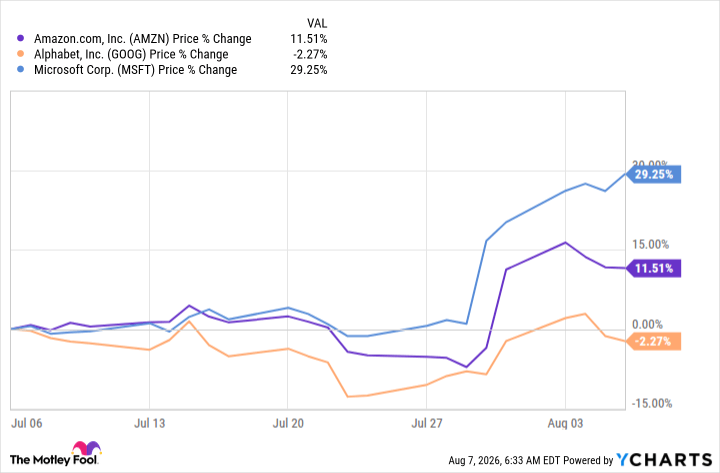Image resolution: width=720 pixels, height=473 pixels.
Task: Select the Microsoft Corp. (MSFT) legend label
Action: (x=135, y=70)
